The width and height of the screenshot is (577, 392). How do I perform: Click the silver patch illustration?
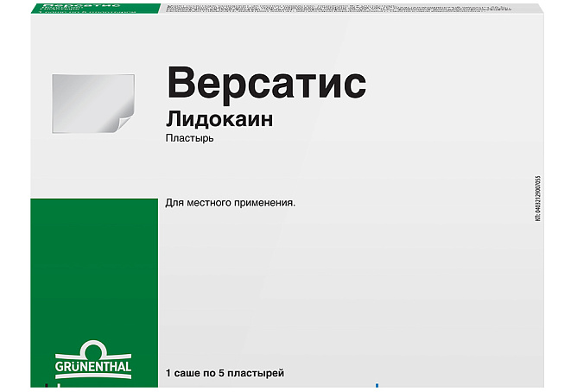(x=93, y=104)
